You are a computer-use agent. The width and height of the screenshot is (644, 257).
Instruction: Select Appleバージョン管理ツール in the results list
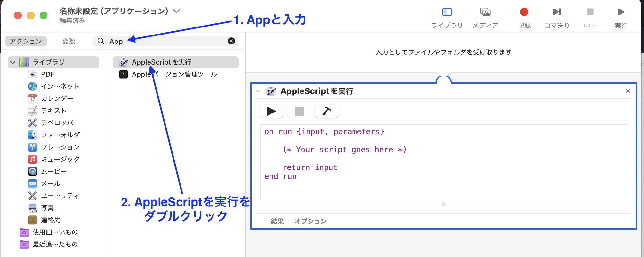pyautogui.click(x=176, y=74)
